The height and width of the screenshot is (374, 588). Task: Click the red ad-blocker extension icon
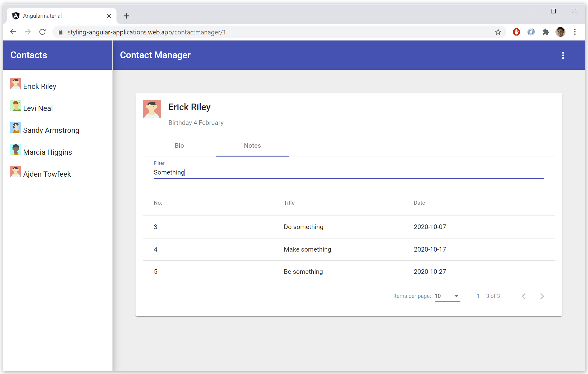[516, 32]
